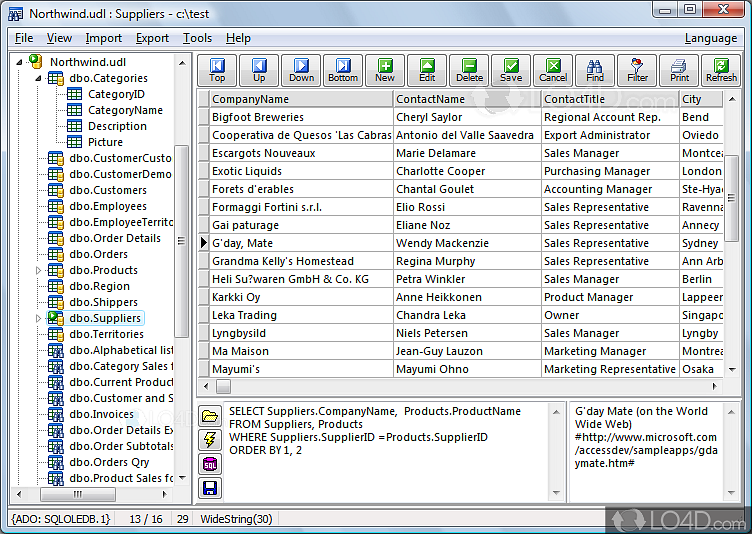The height and width of the screenshot is (534, 752).
Task: Run the query with the lightning icon
Action: [x=210, y=440]
